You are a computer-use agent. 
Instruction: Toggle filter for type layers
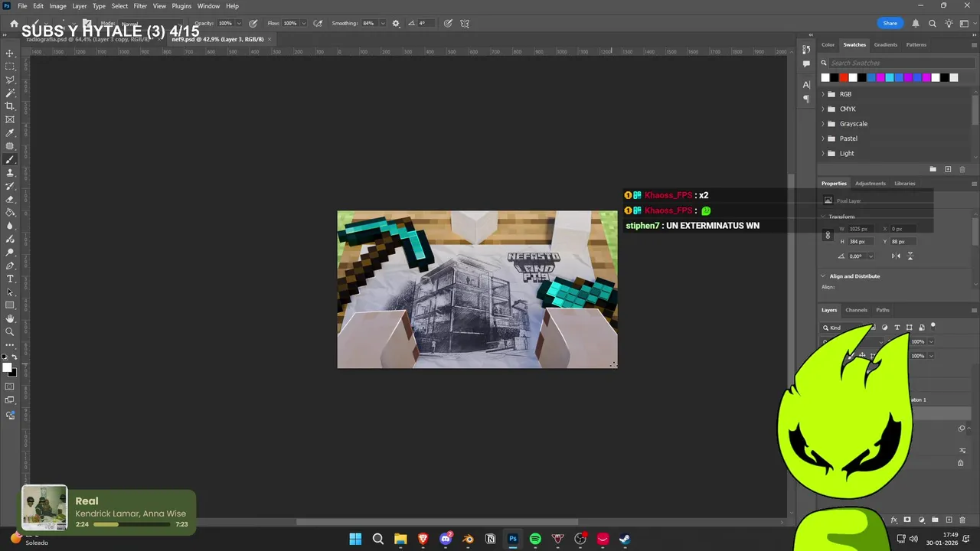pyautogui.click(x=897, y=328)
